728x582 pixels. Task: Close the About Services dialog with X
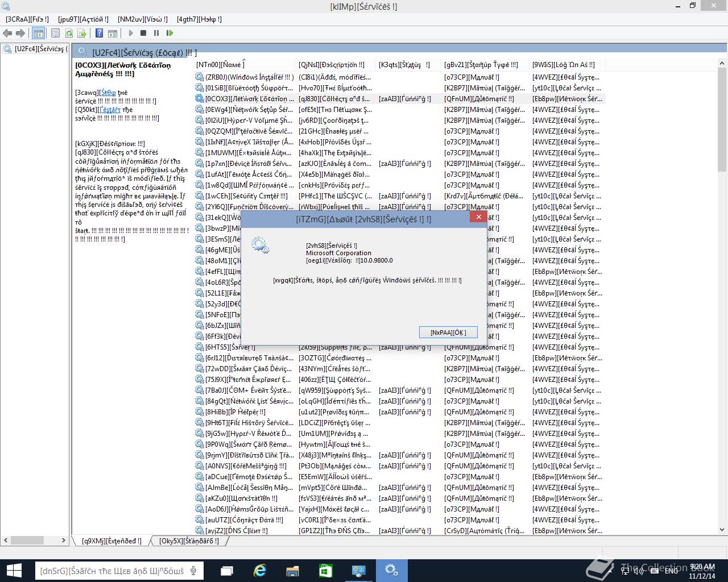(x=478, y=217)
